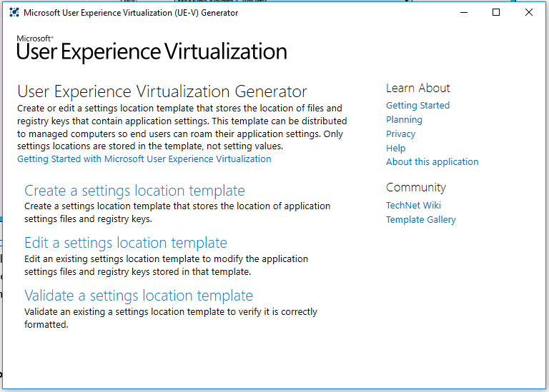Click the Learn About heading

[418, 88]
